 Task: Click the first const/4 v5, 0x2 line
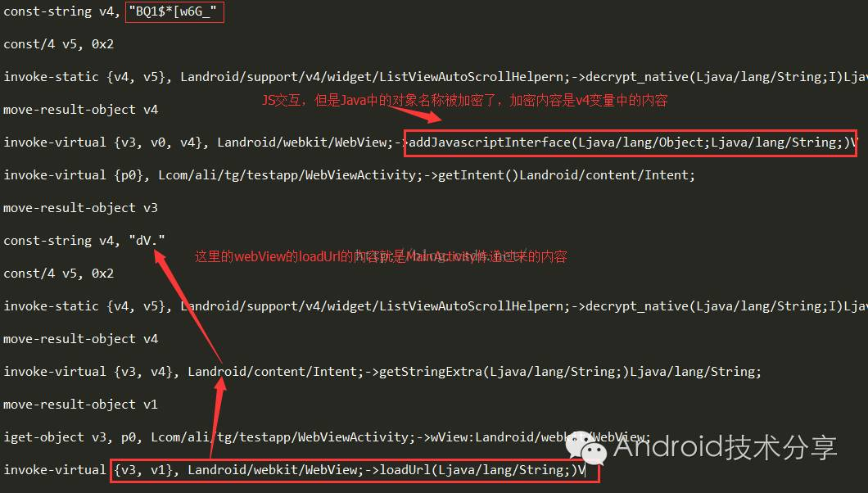(x=59, y=44)
